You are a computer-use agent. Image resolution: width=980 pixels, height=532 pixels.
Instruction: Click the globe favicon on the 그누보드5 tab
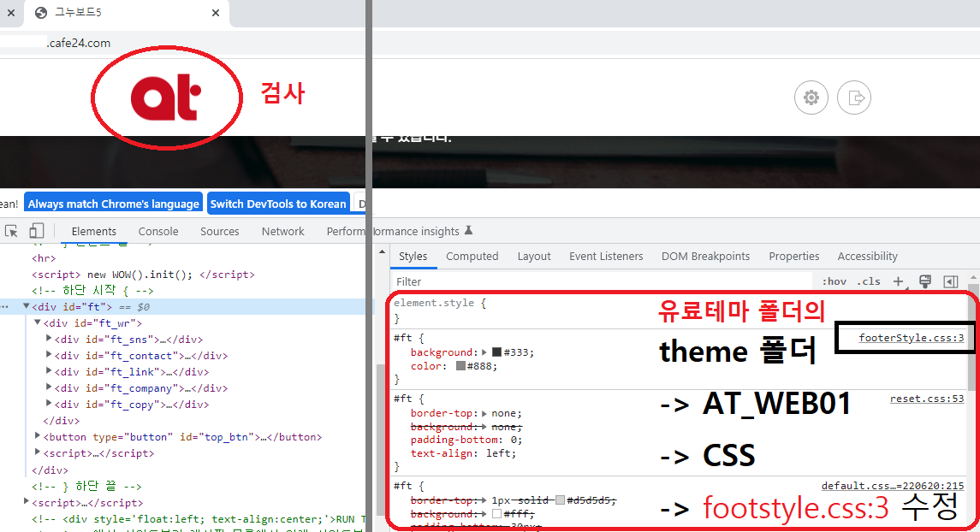click(41, 13)
